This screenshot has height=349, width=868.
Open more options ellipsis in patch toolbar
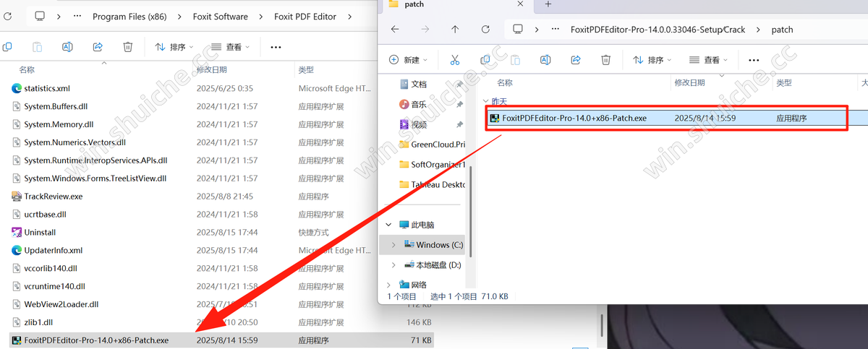(754, 60)
